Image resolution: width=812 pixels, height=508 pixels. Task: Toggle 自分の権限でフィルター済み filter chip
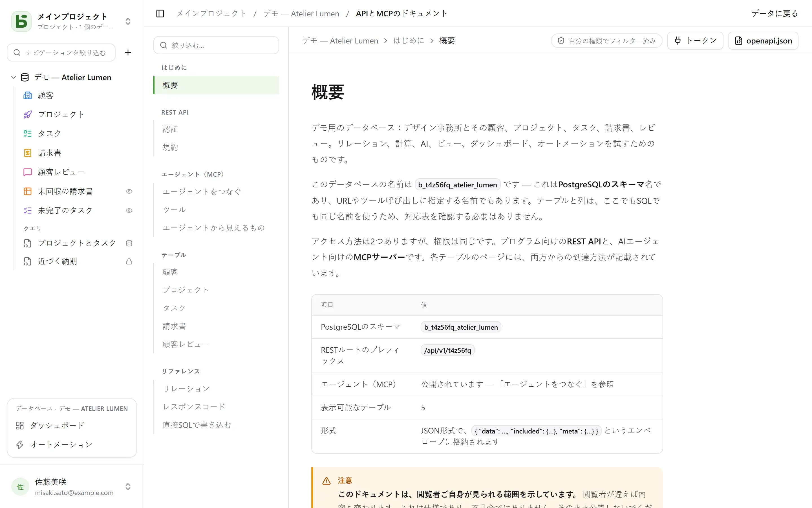pos(606,41)
